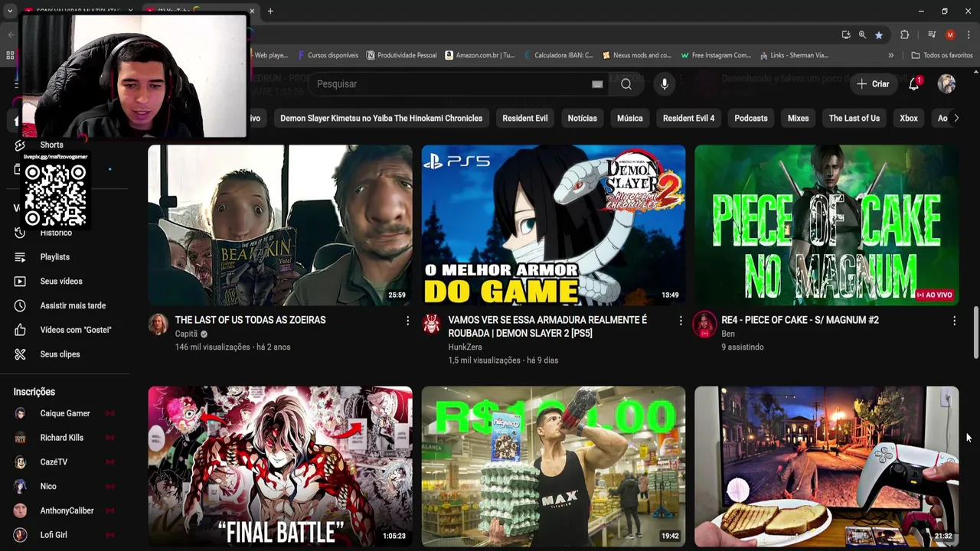Screen dimensions: 980x551
Task: Expand the hidden bookmarks chevron
Action: pos(890,55)
